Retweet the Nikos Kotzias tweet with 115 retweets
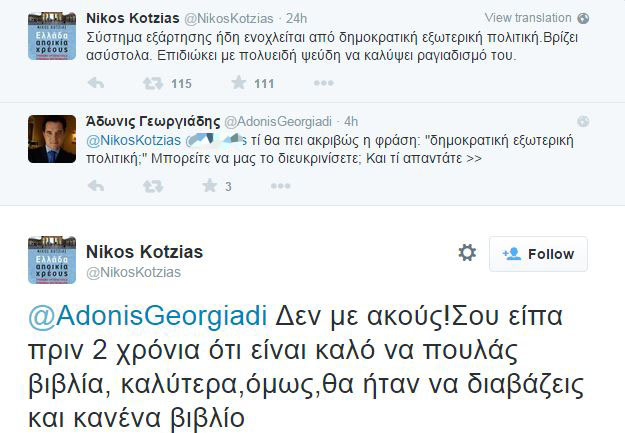 (x=153, y=84)
